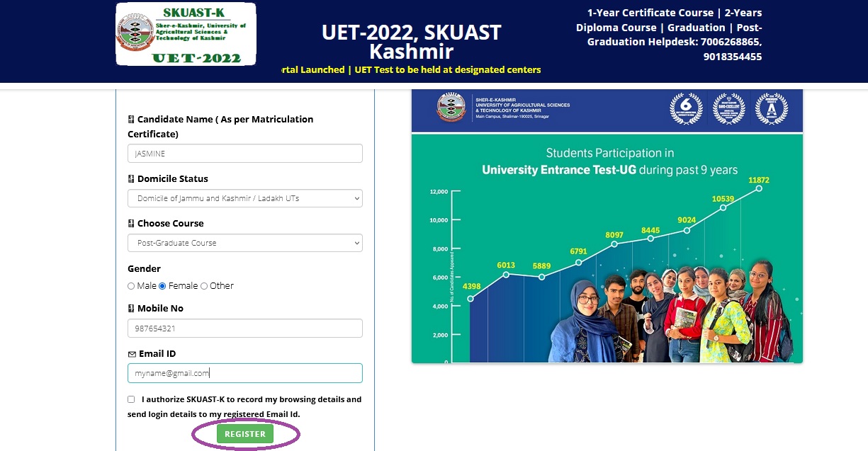Select the Female gender radio button
Viewport: 868px width, 451px height.
coord(162,286)
